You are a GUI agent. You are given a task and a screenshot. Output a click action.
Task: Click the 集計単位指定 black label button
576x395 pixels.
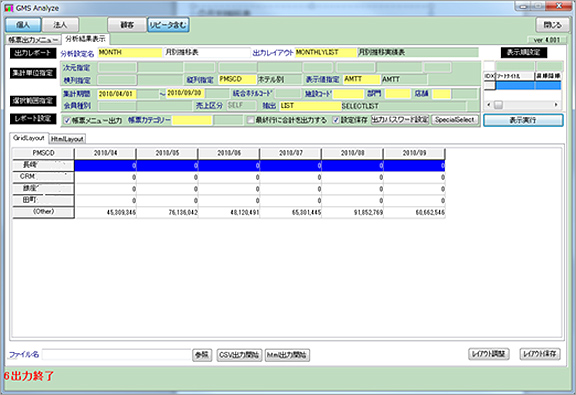click(33, 73)
